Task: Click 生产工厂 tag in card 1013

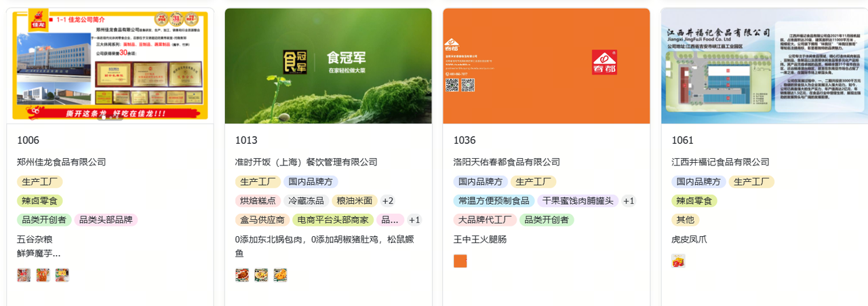Action: coord(258,182)
